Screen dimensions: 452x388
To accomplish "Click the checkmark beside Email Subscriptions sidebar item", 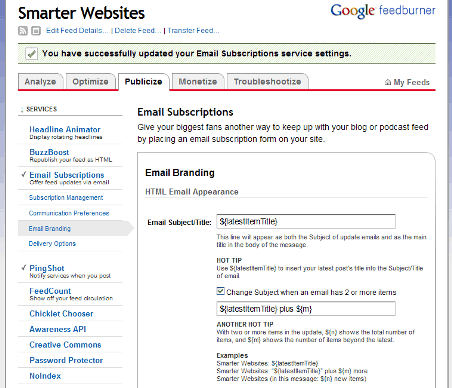I will 24,174.
